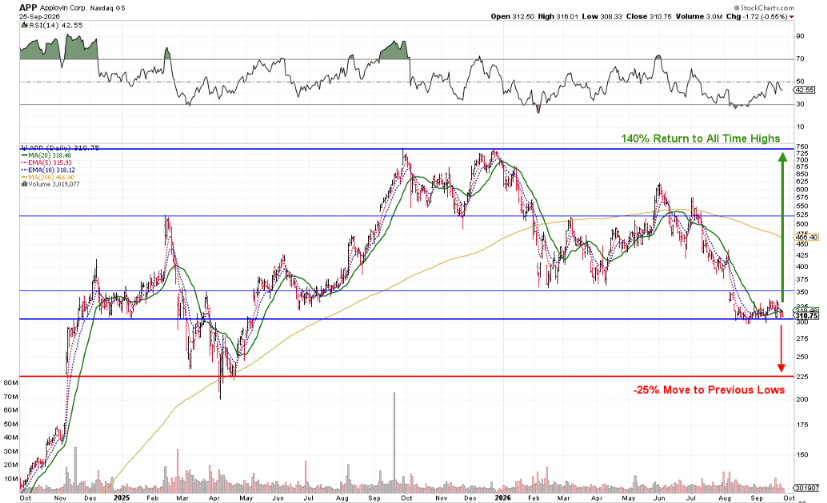Image resolution: width=827 pixels, height=503 pixels.
Task: Click the 600 price axis label
Action: [802, 189]
